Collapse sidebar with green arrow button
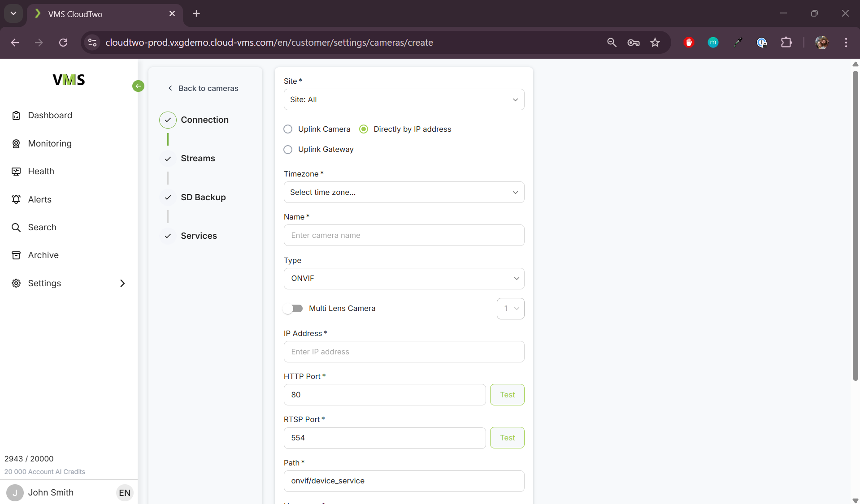This screenshot has width=860, height=504. (138, 86)
